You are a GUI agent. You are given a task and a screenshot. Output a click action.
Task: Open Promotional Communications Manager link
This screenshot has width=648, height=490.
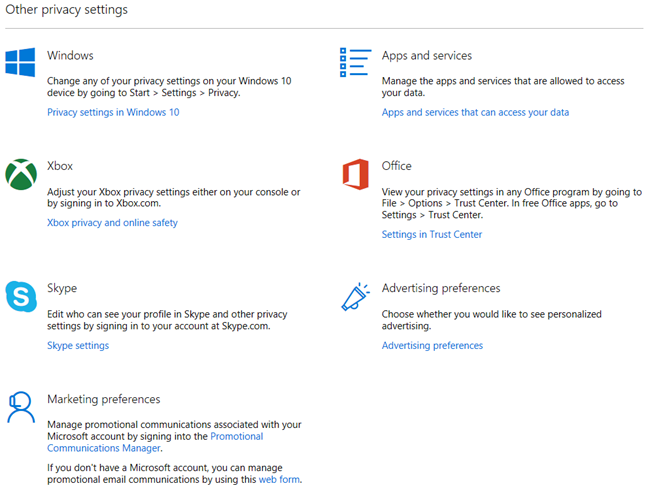(155, 442)
